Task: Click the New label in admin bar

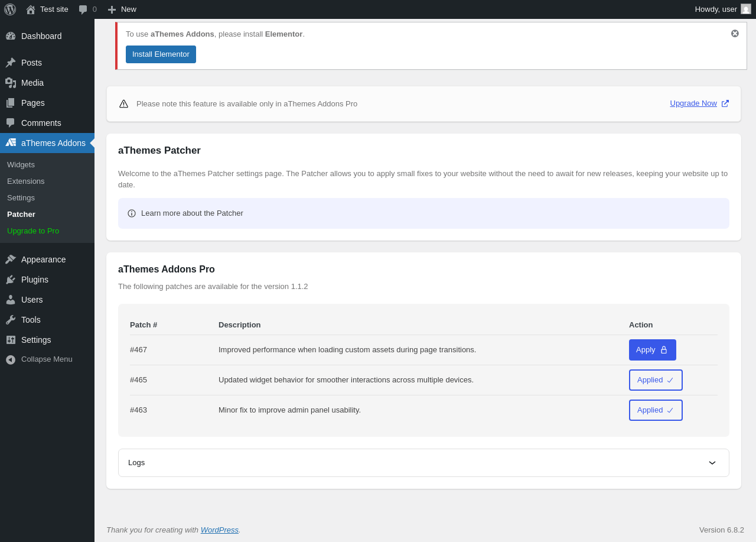Action: [x=129, y=9]
